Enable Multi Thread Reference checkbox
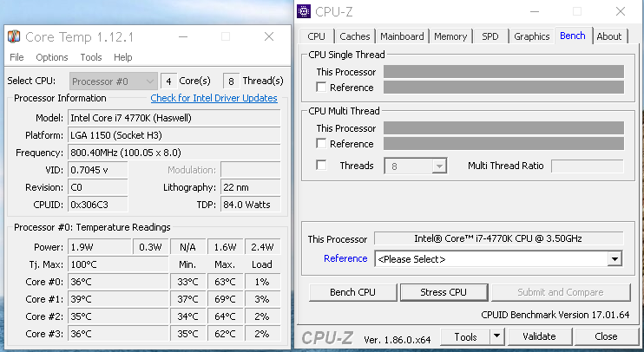 pyautogui.click(x=321, y=143)
